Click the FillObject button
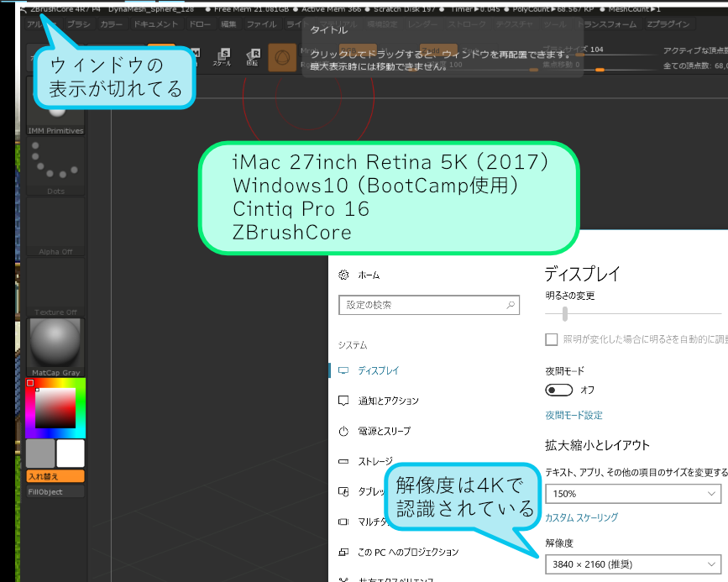The height and width of the screenshot is (582, 728). tap(55, 491)
